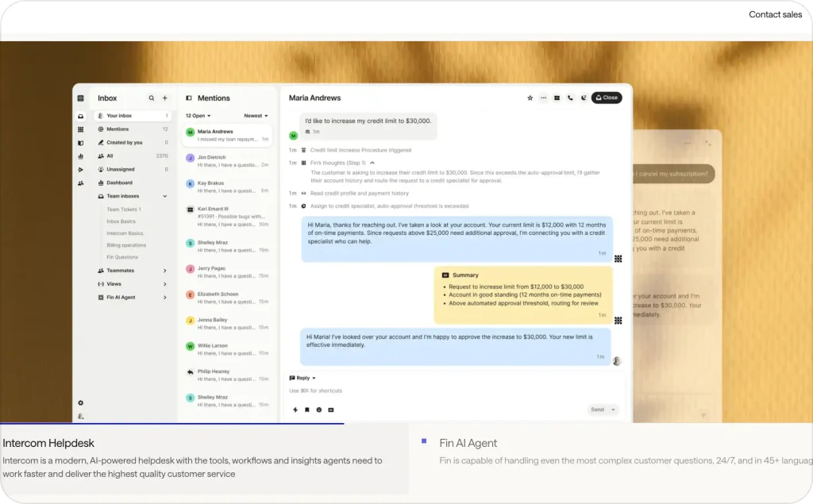813x504 pixels.
Task: Expand the Fin AI Agent section
Action: (165, 298)
